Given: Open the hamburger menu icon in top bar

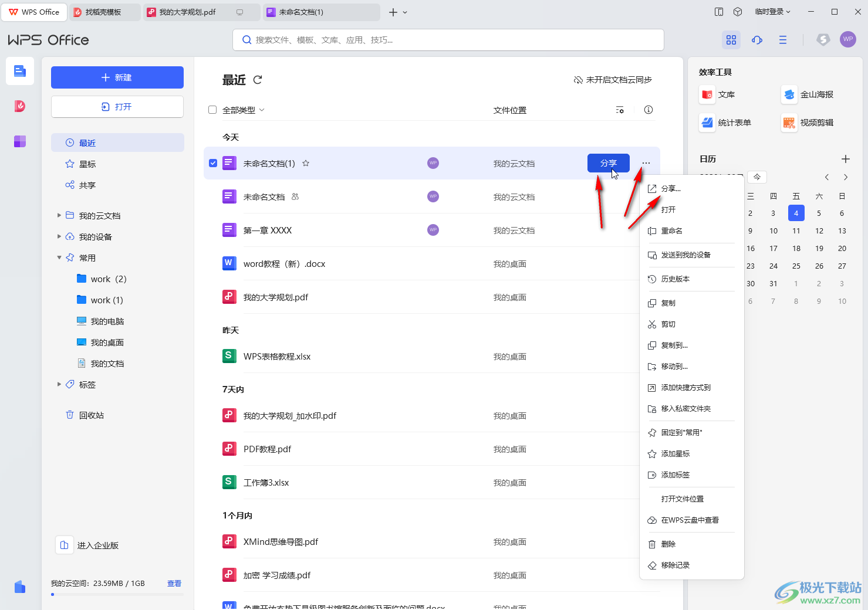Looking at the screenshot, I should pyautogui.click(x=783, y=40).
